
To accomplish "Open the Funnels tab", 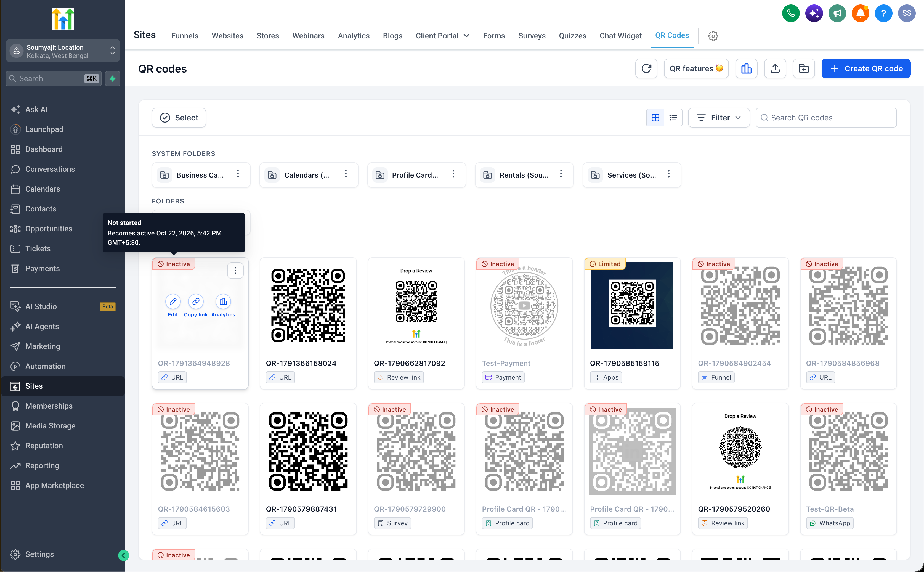I will (x=185, y=36).
